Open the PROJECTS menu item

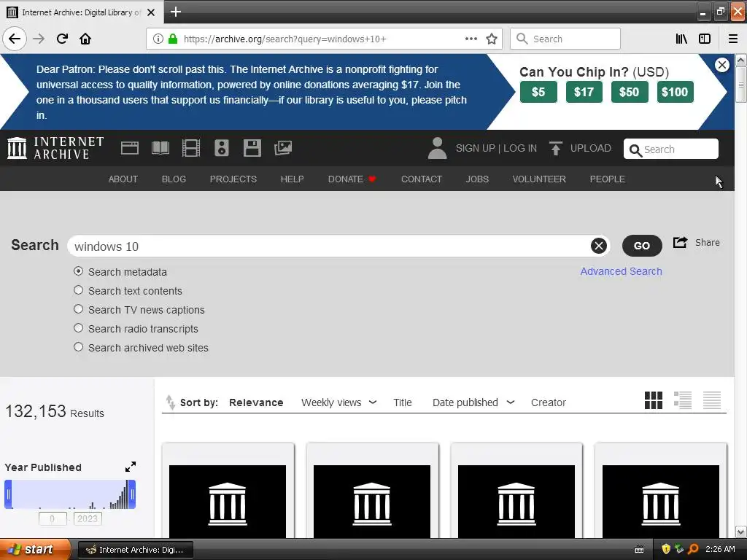pos(233,179)
